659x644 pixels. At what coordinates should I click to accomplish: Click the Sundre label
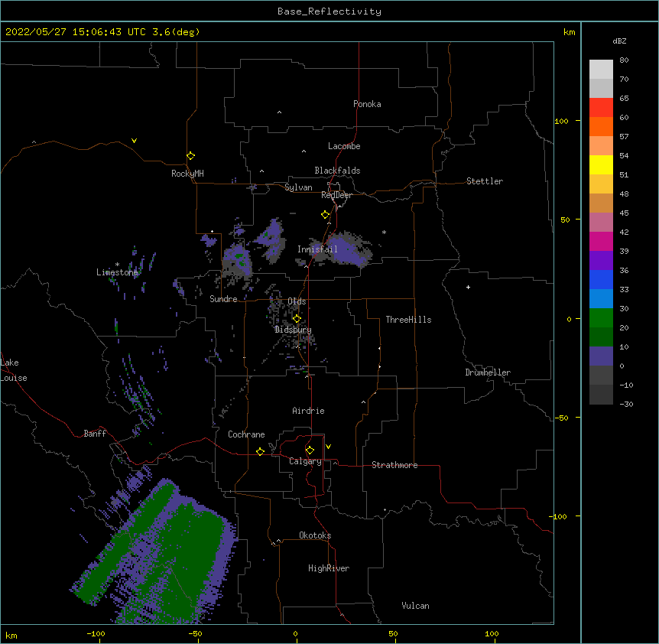coord(223,299)
